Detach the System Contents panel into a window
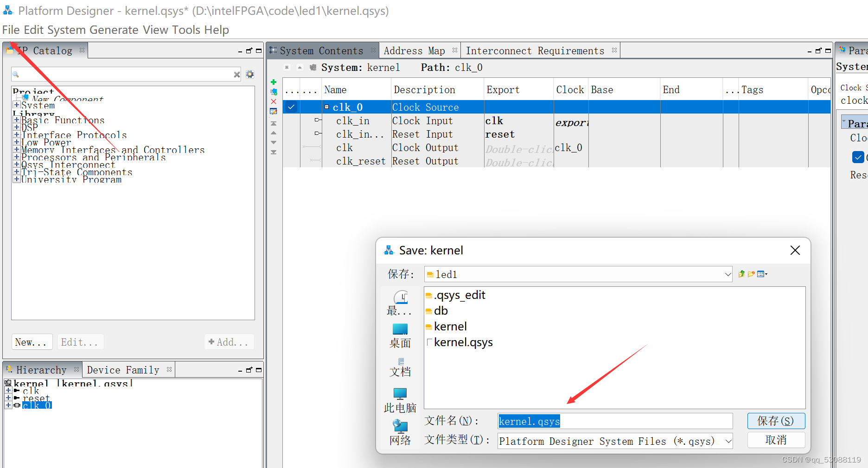868x468 pixels. point(818,51)
